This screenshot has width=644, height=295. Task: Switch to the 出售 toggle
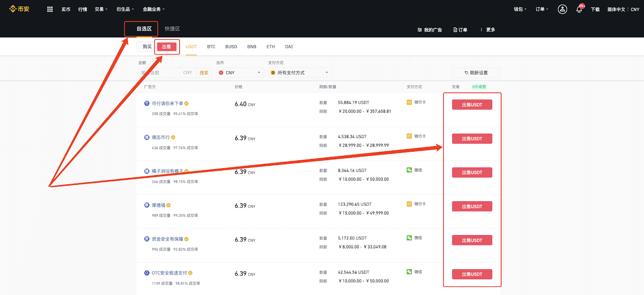(167, 47)
